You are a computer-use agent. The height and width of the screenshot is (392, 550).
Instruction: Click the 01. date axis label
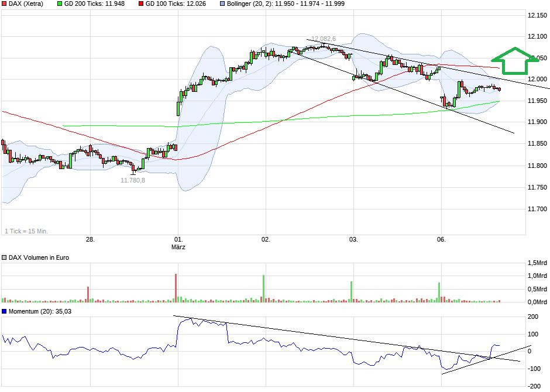tap(178, 239)
